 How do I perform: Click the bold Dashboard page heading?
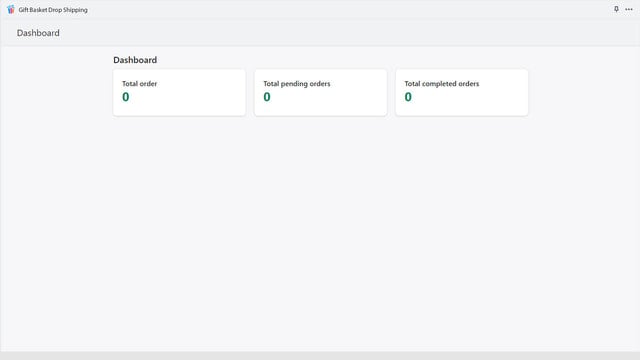click(x=135, y=60)
